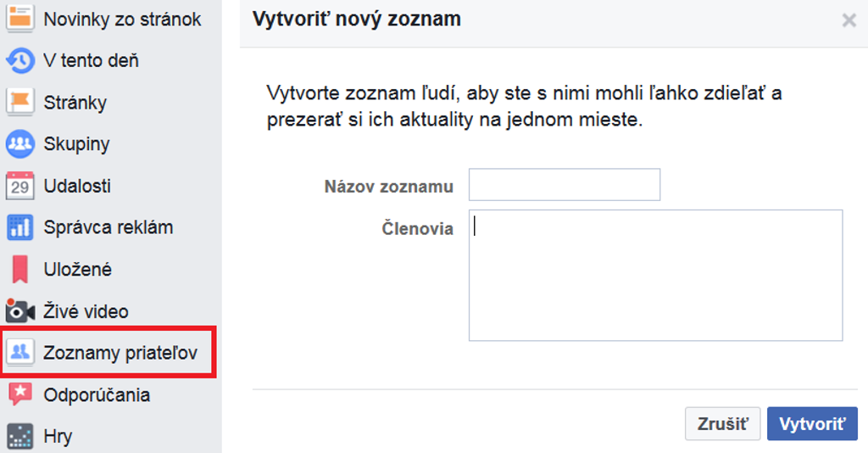Click the Živé video camera icon
The image size is (868, 453).
click(19, 310)
